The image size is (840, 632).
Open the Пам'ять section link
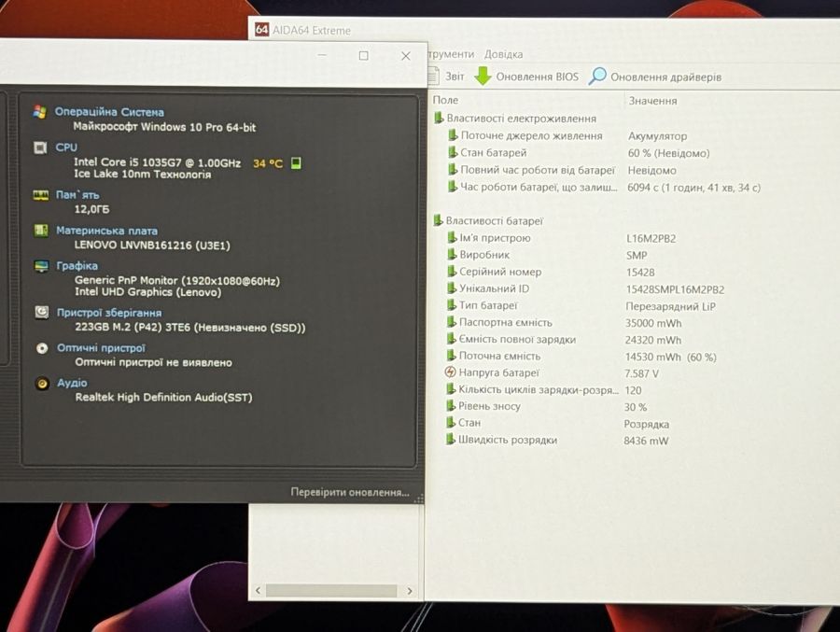point(77,194)
